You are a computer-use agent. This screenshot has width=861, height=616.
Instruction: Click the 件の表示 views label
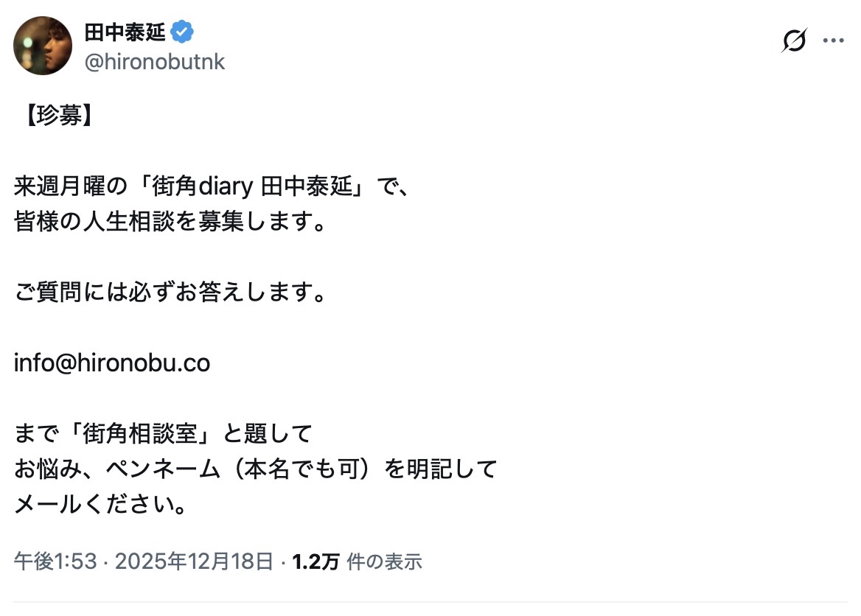pos(384,562)
